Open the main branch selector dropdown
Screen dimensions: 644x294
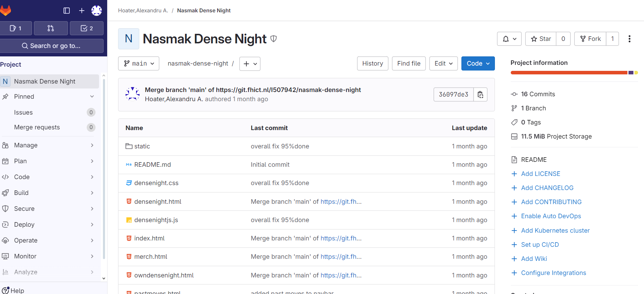click(x=139, y=63)
